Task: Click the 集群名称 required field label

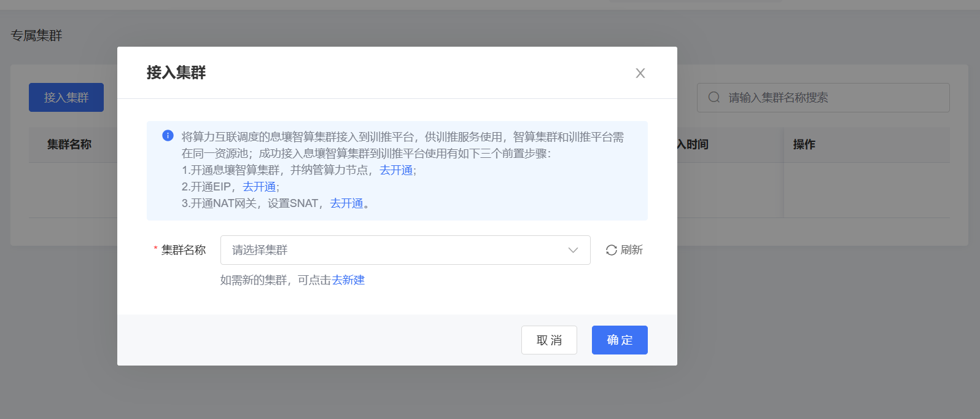Action: 183,250
